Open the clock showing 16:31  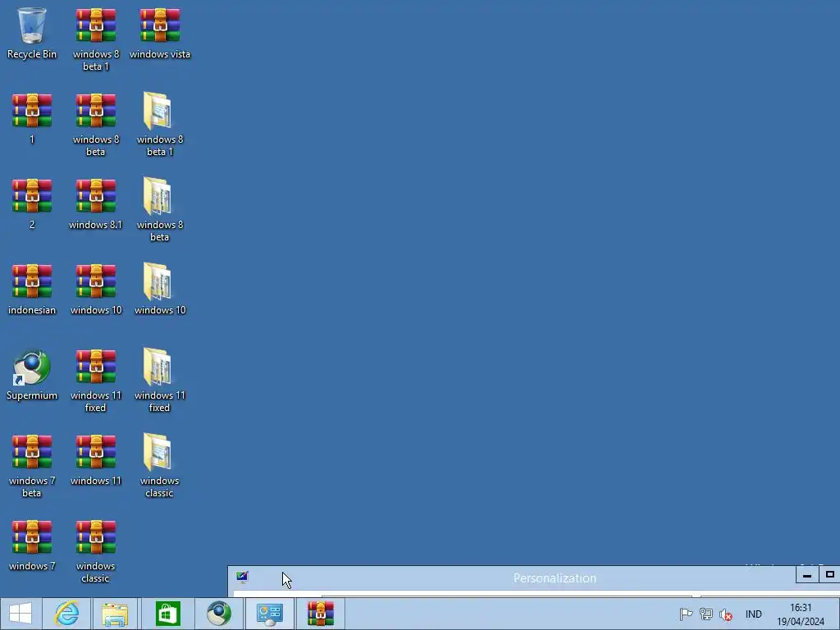(801, 614)
